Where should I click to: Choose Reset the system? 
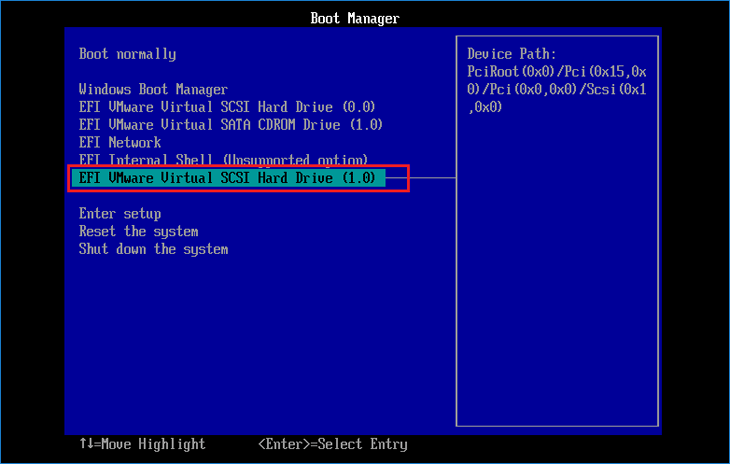point(139,231)
